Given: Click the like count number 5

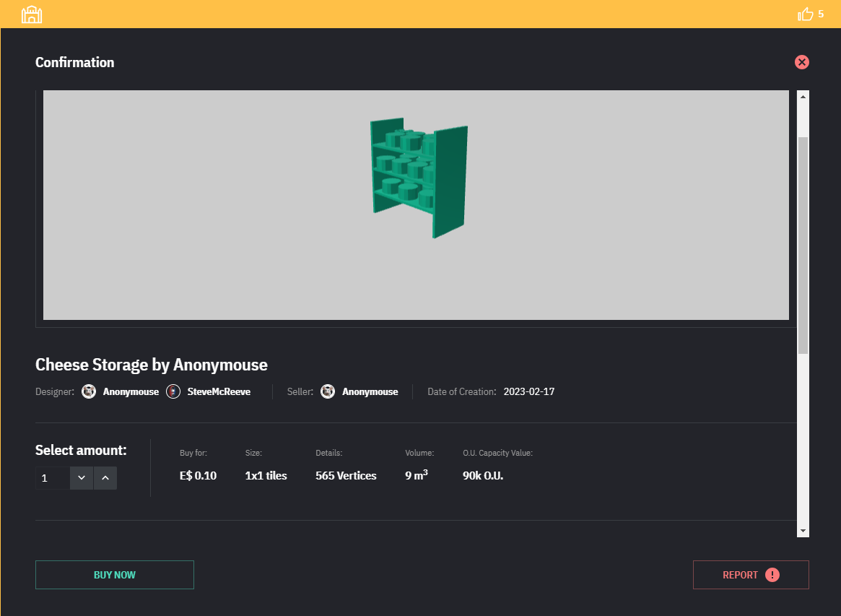Looking at the screenshot, I should (x=821, y=14).
